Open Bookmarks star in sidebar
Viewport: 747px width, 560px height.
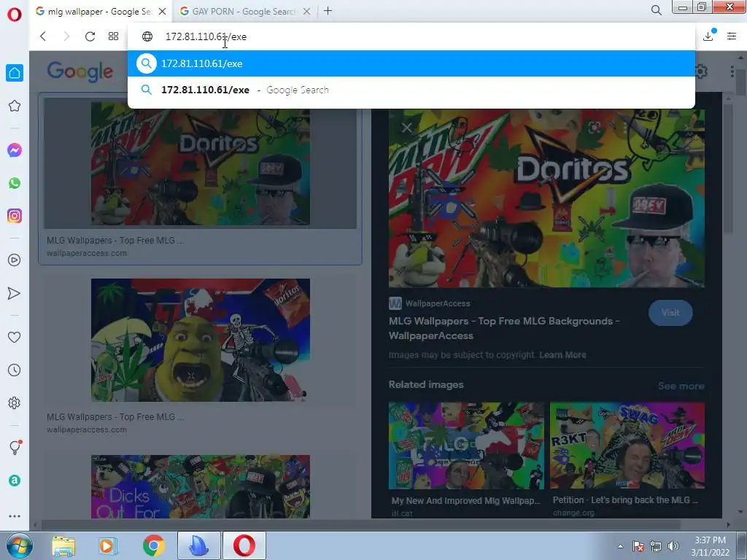click(15, 106)
